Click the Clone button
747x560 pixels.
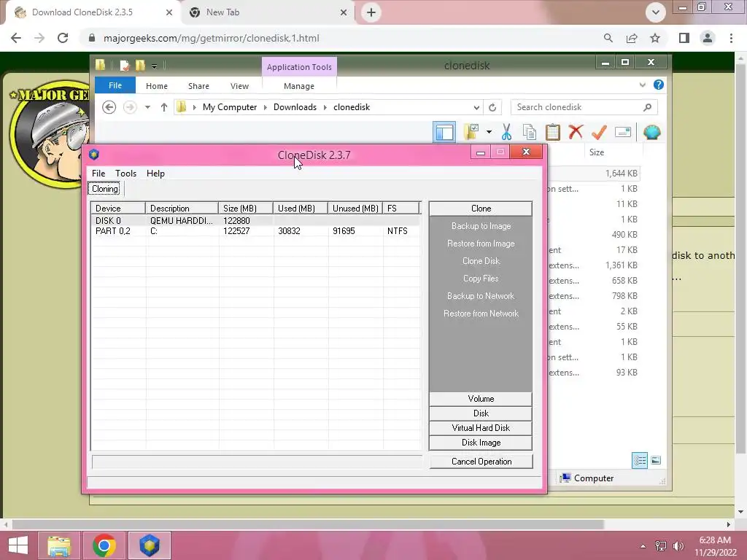[x=481, y=209]
